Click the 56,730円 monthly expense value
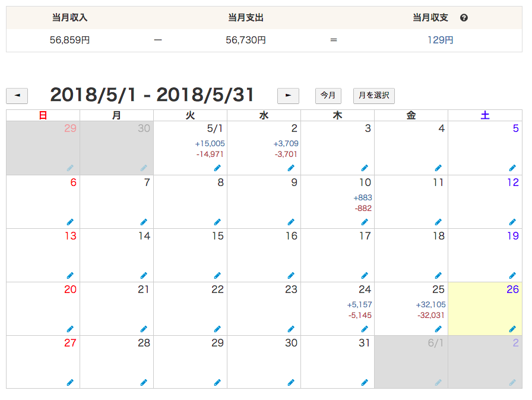Viewport: 532px width, 400px height. click(x=246, y=40)
